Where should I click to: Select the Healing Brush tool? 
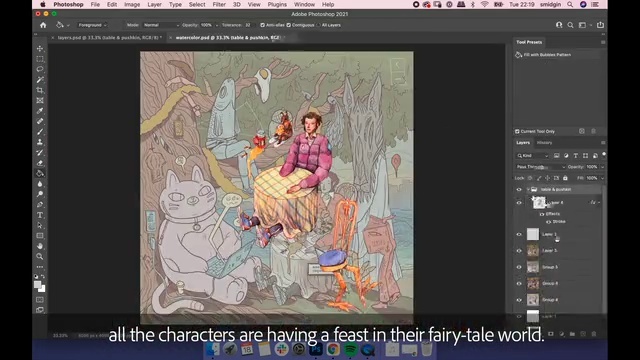click(x=40, y=121)
